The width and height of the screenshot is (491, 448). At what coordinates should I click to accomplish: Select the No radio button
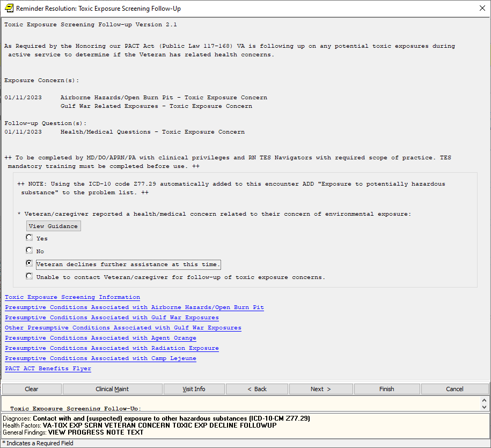pos(29,251)
